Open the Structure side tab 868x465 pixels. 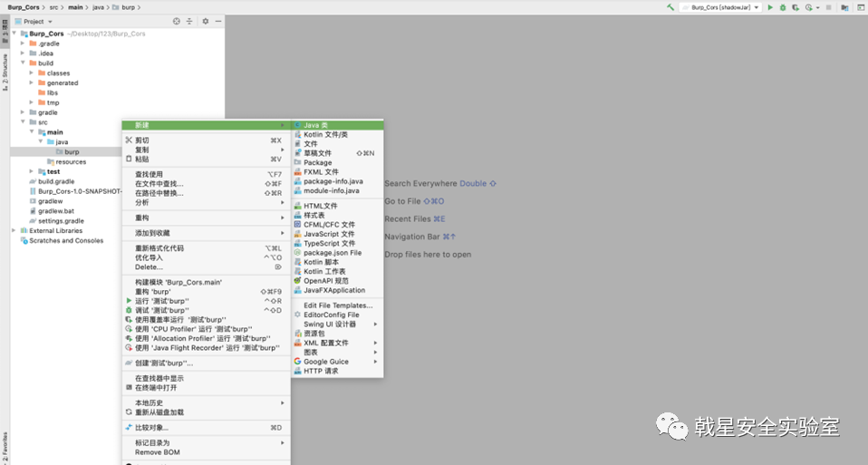coord(5,72)
